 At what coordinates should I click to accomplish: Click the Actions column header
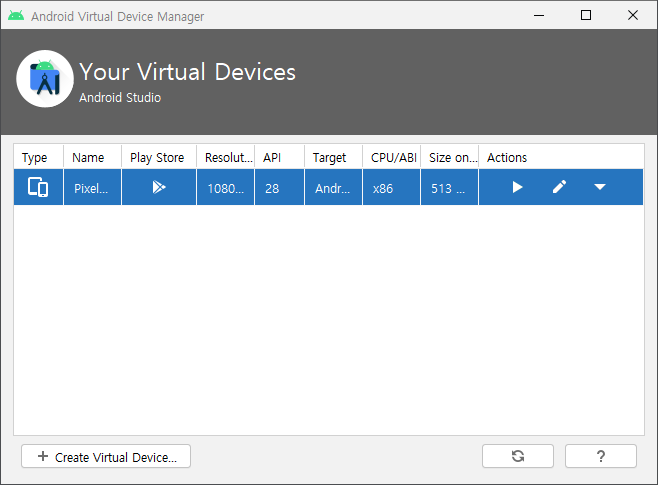coord(561,157)
